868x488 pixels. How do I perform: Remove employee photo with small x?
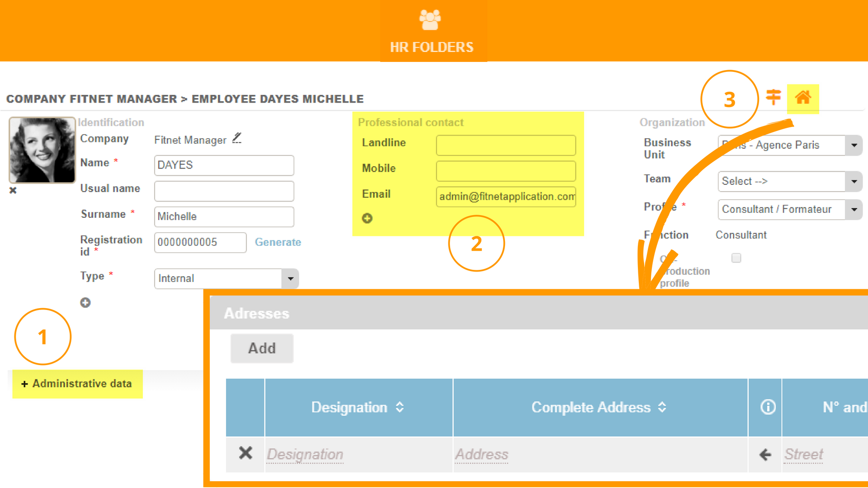(13, 191)
